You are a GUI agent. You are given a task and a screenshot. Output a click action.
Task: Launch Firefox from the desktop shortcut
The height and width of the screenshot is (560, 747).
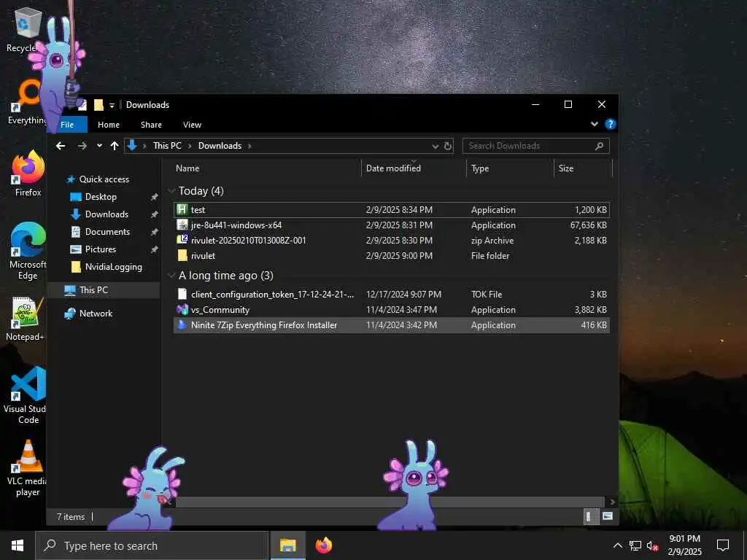pyautogui.click(x=28, y=174)
